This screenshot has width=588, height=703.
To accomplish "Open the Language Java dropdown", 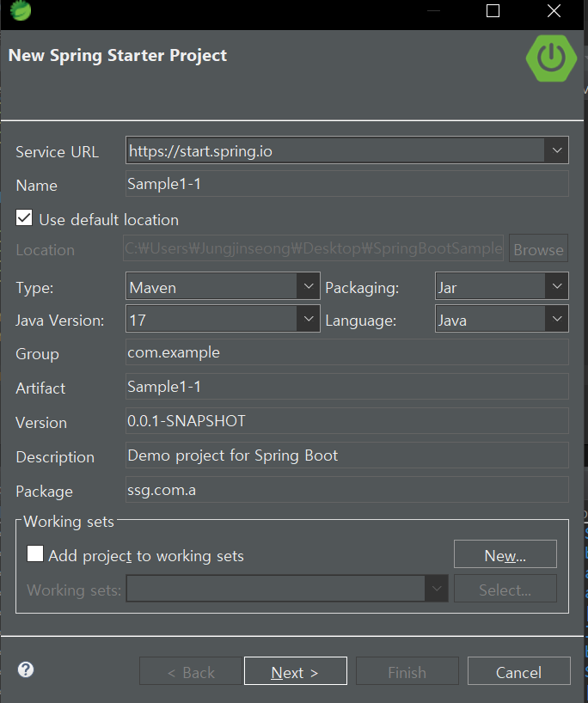I will point(556,319).
